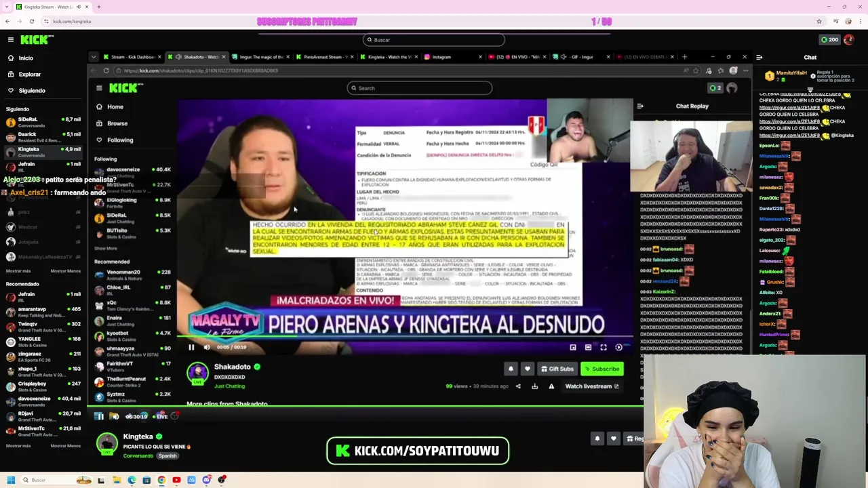Open clip playback settings
The image size is (868, 488).
(x=618, y=348)
